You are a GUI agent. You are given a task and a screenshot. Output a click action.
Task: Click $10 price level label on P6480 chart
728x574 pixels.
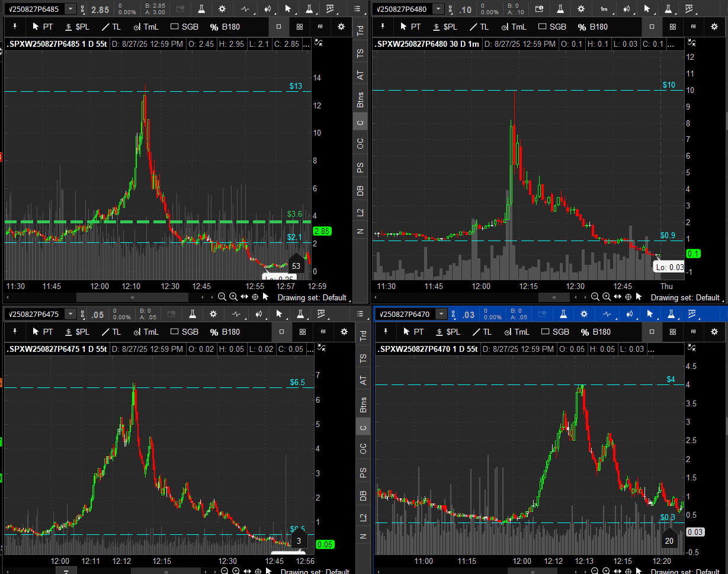668,85
